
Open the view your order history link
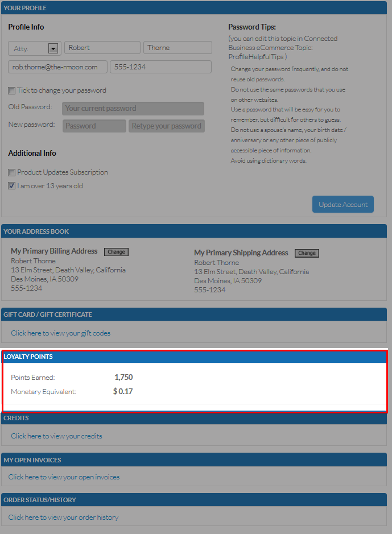63,518
